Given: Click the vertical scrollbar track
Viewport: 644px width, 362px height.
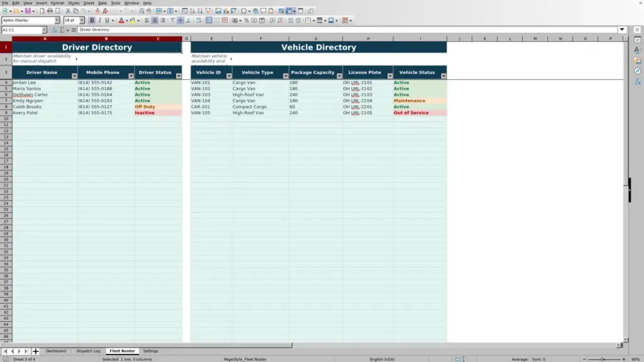Looking at the screenshot, I should [626, 189].
